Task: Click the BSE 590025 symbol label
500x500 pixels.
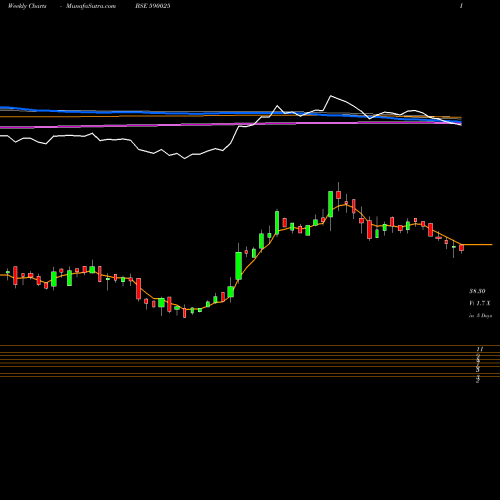Action: click(153, 6)
